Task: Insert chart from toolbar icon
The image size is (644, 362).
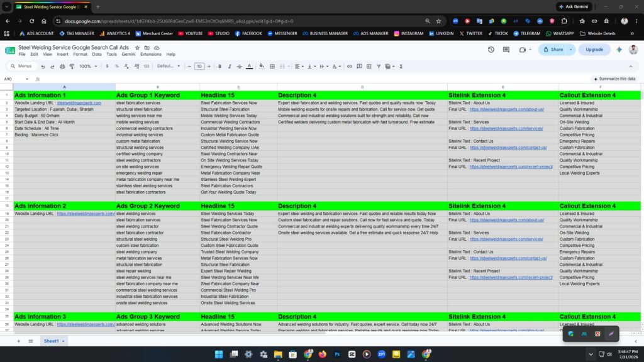Action: 369,66
